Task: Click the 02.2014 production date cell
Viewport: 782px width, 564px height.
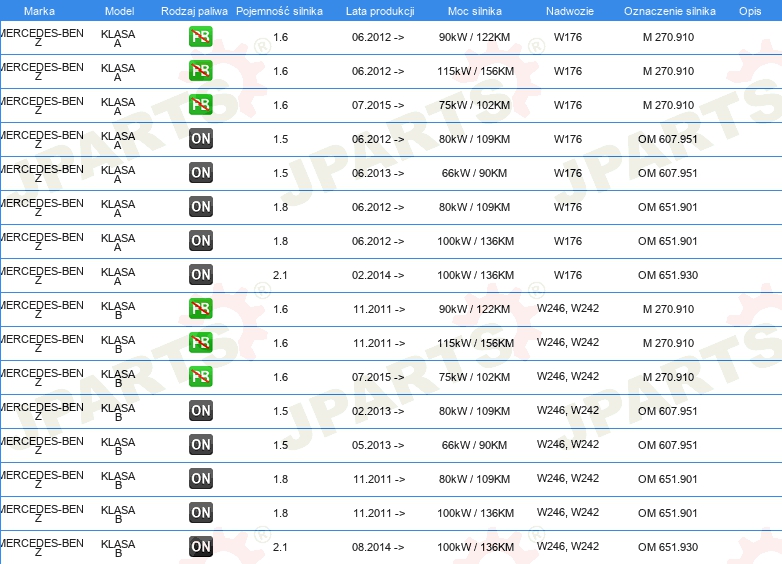Action: pos(378,275)
